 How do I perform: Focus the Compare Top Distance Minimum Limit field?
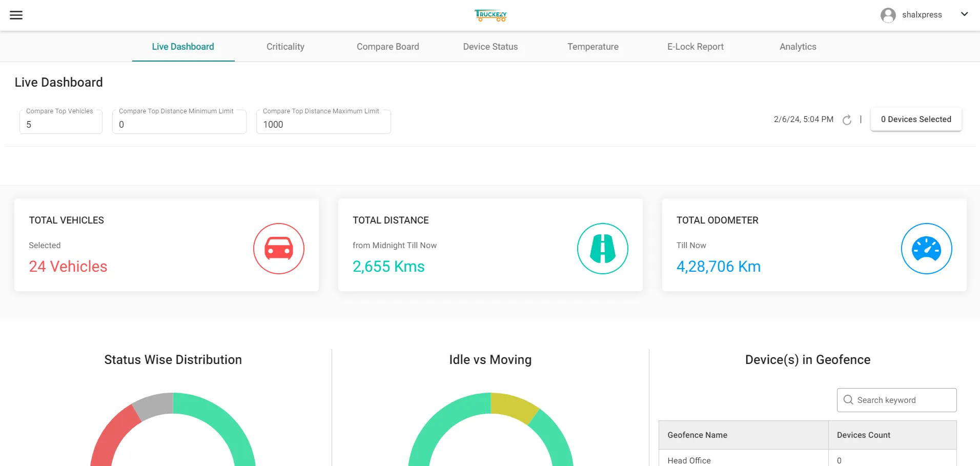pos(179,122)
